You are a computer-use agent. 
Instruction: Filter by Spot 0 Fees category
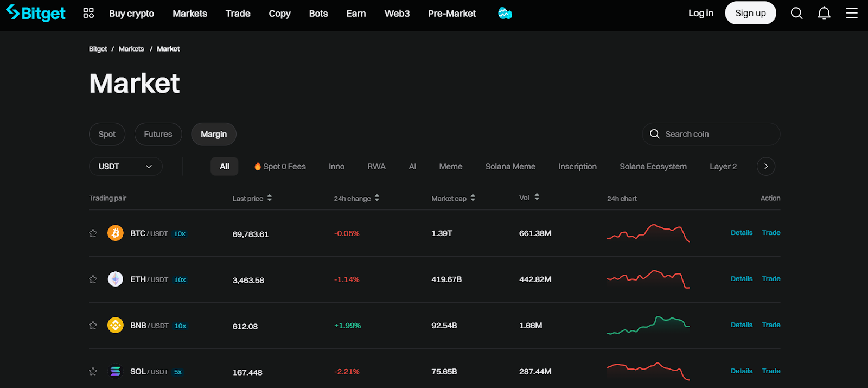(x=280, y=167)
